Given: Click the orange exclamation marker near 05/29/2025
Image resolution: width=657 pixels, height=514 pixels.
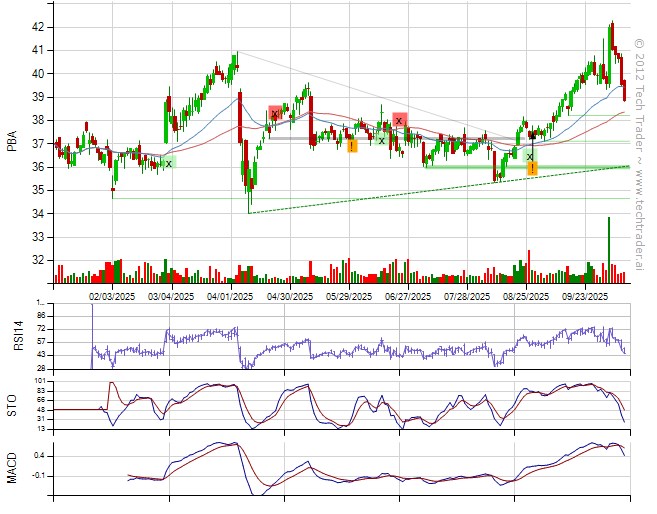Looking at the screenshot, I should tap(352, 146).
